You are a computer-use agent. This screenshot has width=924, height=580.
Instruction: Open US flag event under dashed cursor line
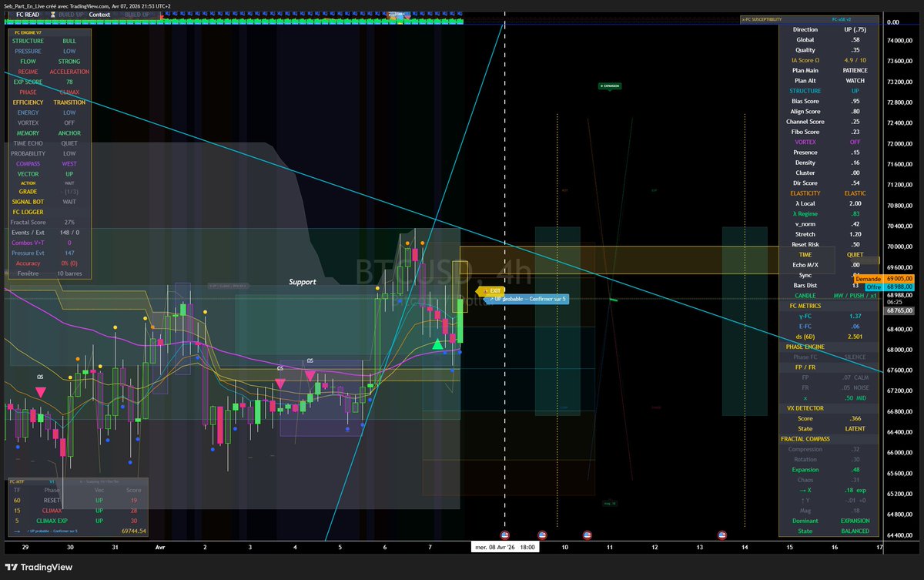(506, 534)
